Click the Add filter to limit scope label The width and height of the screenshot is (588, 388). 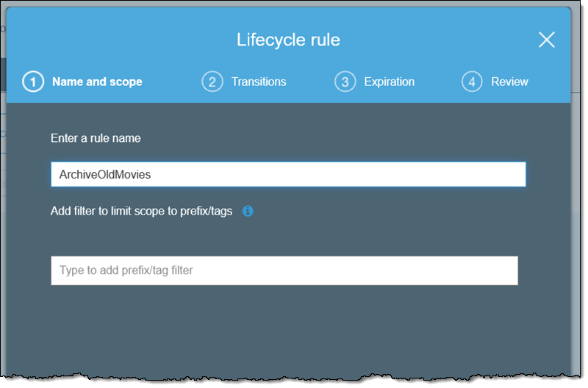(141, 212)
